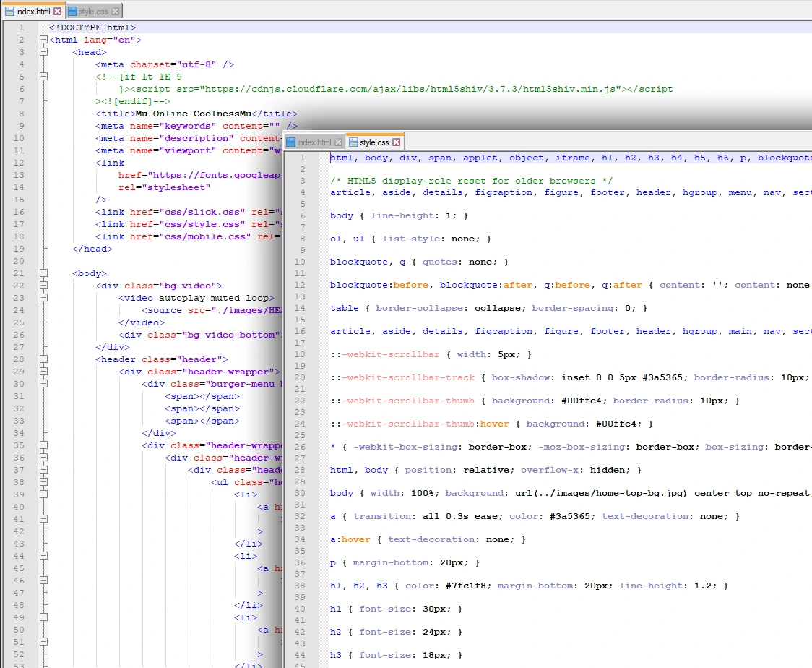
Task: Click the title text Mu Online CoolnessMu
Action: (193, 114)
